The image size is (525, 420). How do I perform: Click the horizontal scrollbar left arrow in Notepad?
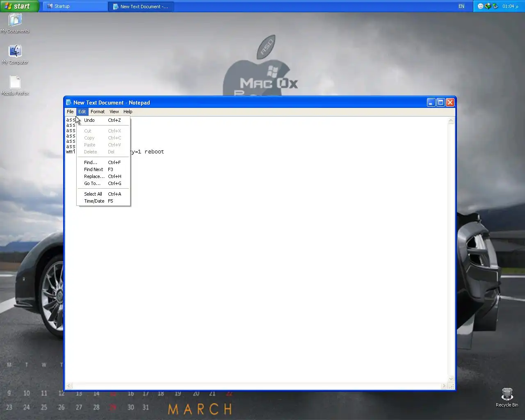pyautogui.click(x=69, y=386)
